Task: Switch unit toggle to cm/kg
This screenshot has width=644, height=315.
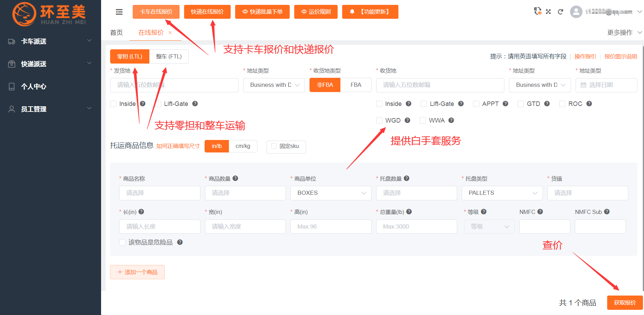Action: [x=243, y=146]
